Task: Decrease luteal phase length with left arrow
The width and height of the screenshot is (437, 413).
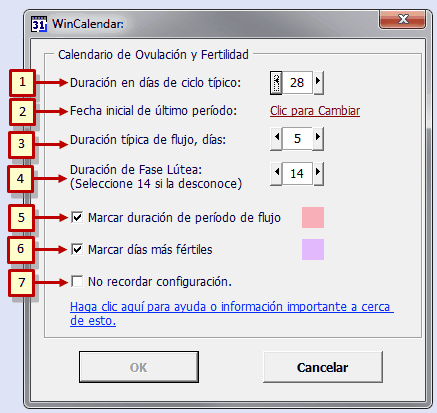Action: 276,173
